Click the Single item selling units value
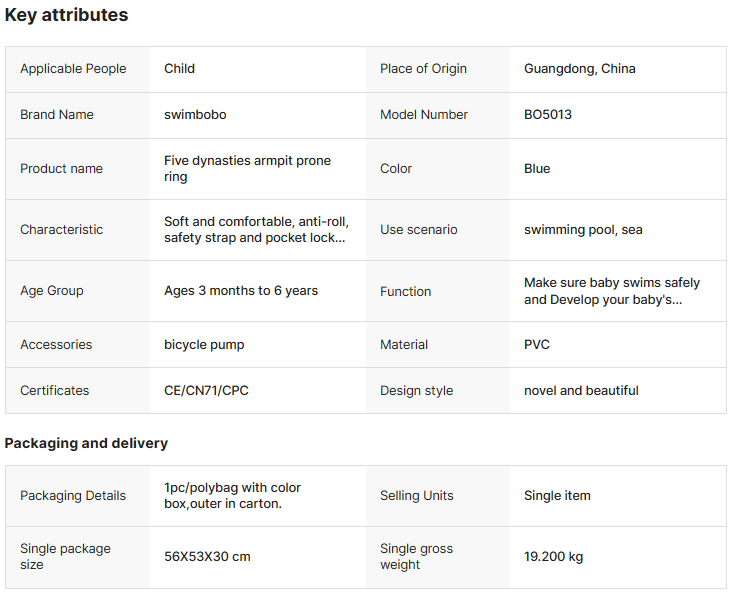 pyautogui.click(x=557, y=496)
